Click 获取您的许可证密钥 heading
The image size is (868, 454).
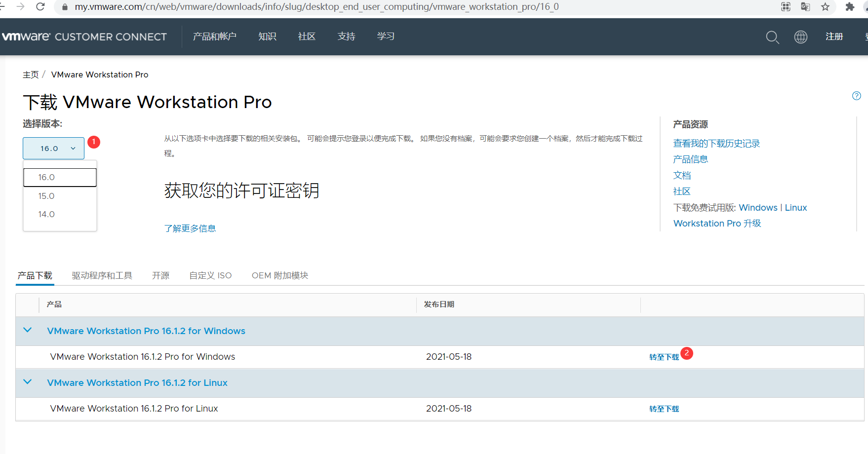[x=242, y=190]
